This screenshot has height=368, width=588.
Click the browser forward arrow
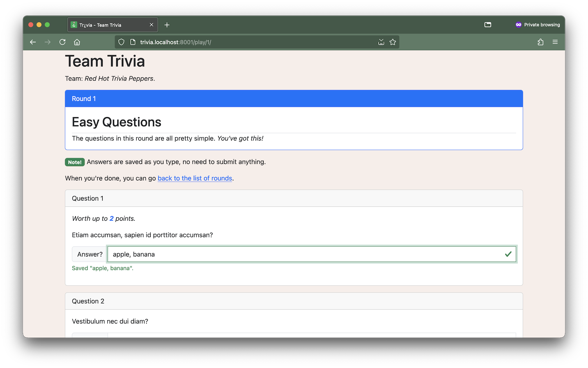[x=48, y=42]
